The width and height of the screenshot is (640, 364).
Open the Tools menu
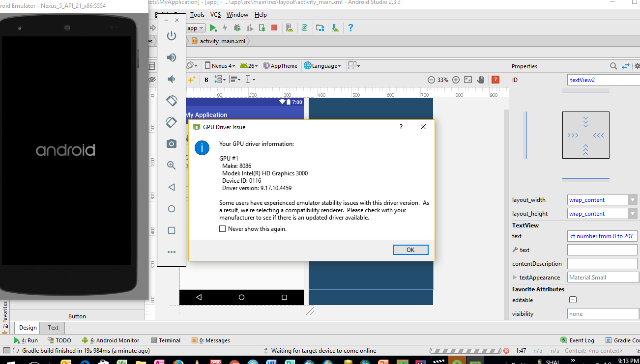coord(197,15)
